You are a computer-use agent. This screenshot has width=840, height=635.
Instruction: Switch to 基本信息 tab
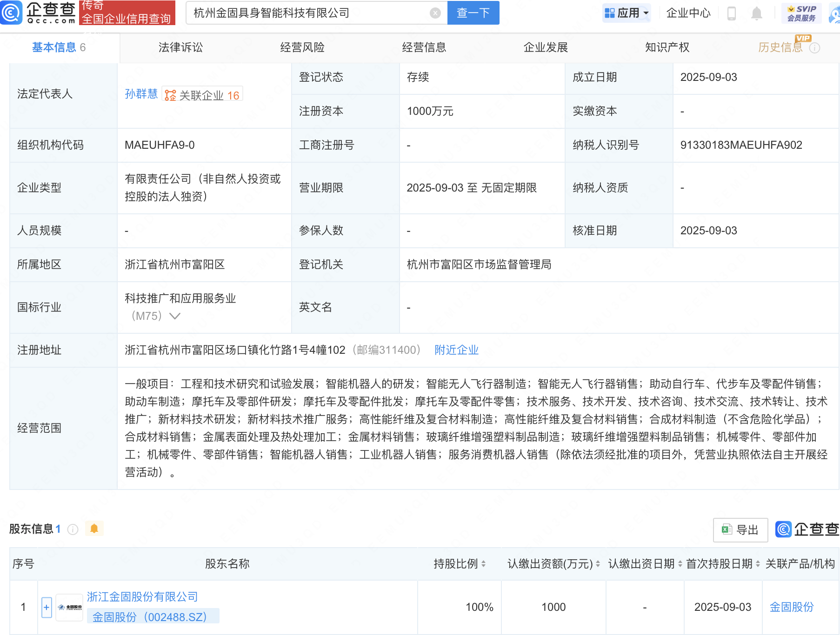(x=59, y=47)
